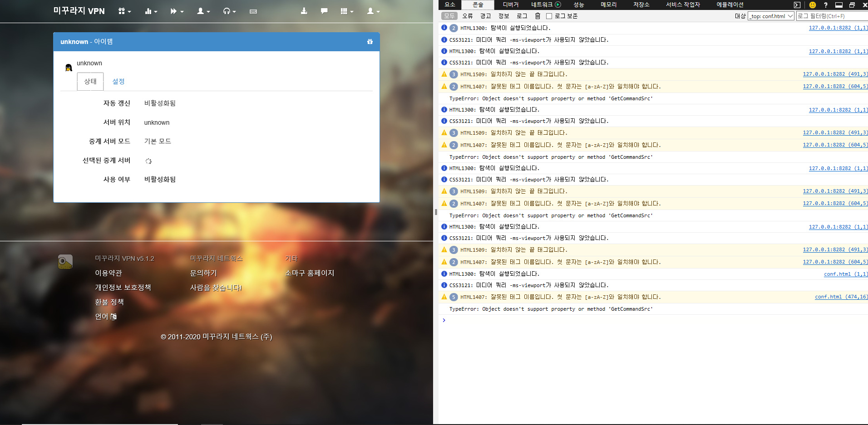This screenshot has height=425, width=868.
Task: Open the 네트워크 DevTools tab
Action: pyautogui.click(x=542, y=5)
